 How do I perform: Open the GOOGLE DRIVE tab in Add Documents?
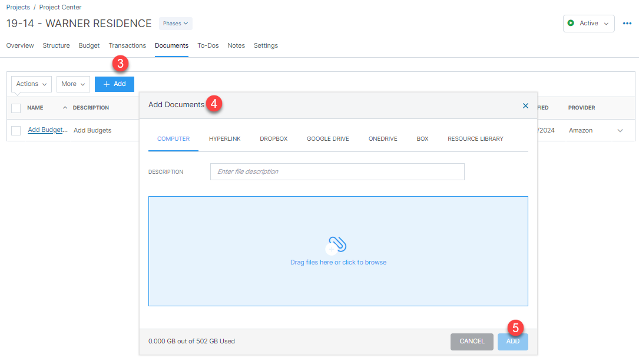327,138
